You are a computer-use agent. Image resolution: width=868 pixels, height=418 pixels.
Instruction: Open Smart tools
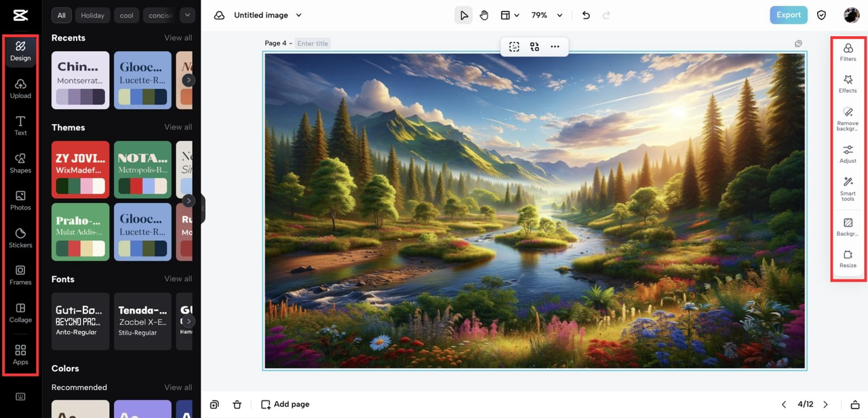[x=848, y=189]
